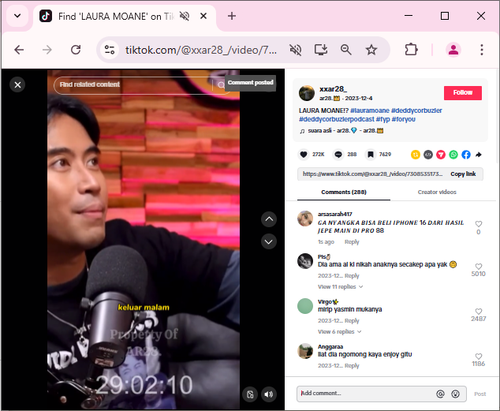This screenshot has height=411, width=500.
Task: Open the tab search dropdown arrow
Action: 17,16
